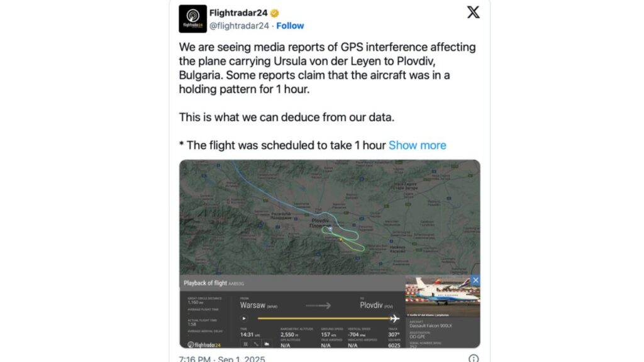Open the X logo on the post
644x362 pixels.
pyautogui.click(x=473, y=12)
